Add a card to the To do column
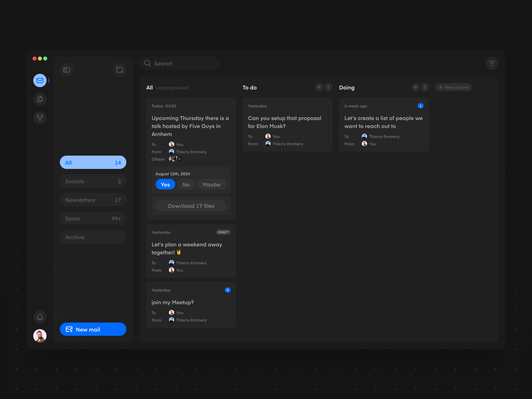Image resolution: width=532 pixels, height=399 pixels. pyautogui.click(x=319, y=87)
